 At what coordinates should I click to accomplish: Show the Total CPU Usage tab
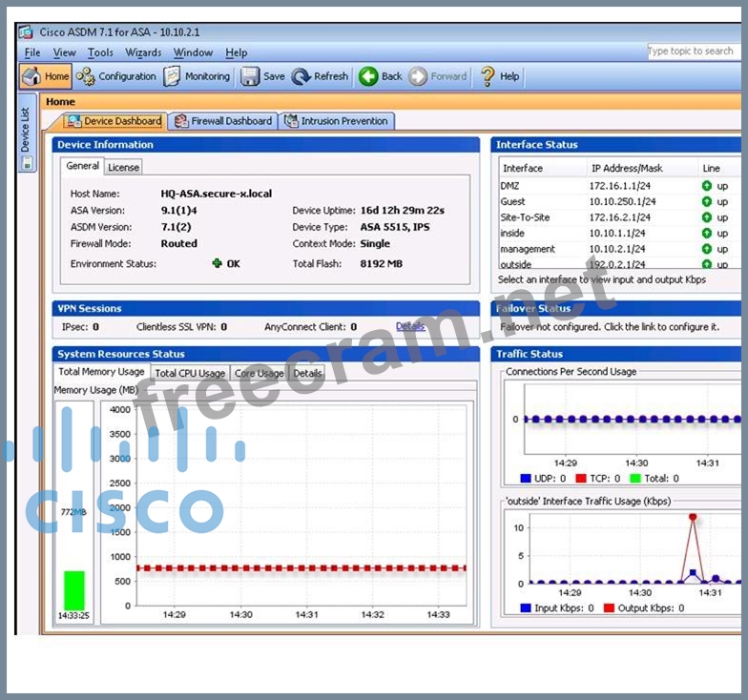[x=190, y=373]
